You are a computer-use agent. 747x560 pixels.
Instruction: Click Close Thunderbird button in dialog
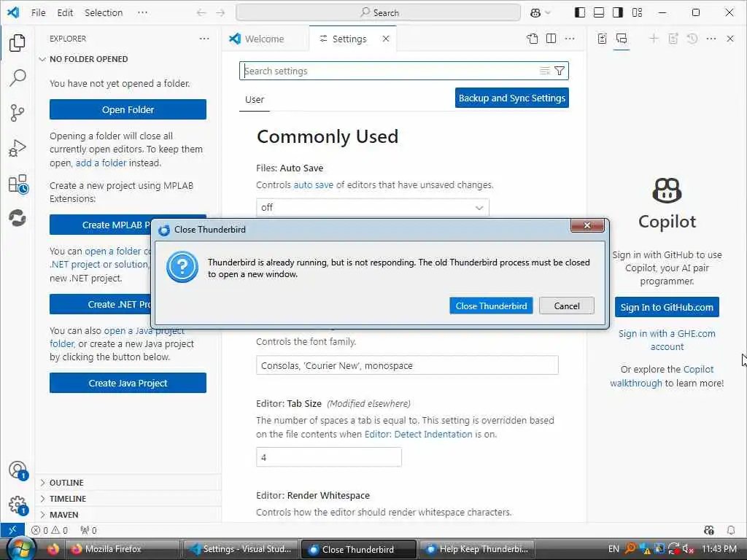[491, 306]
